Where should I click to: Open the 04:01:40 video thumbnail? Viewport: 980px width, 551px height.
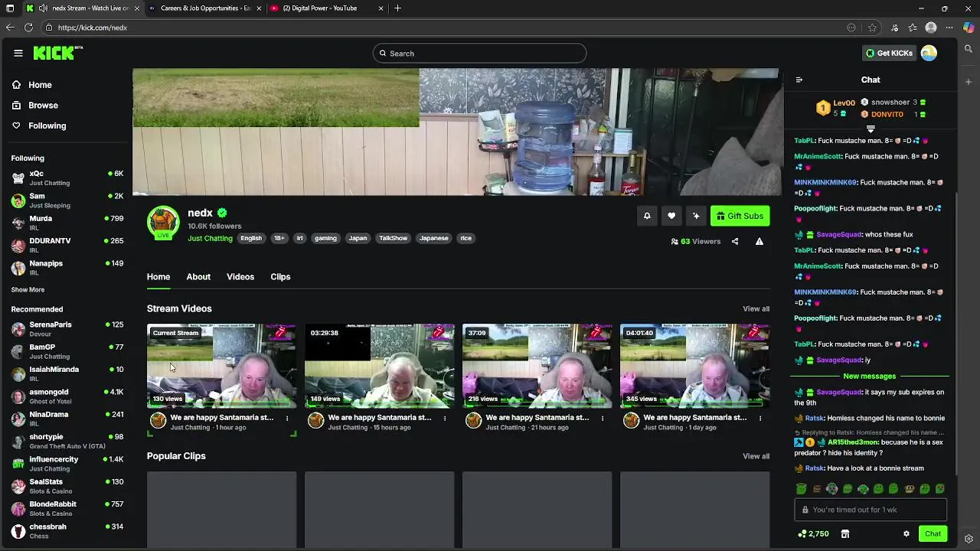tap(694, 366)
